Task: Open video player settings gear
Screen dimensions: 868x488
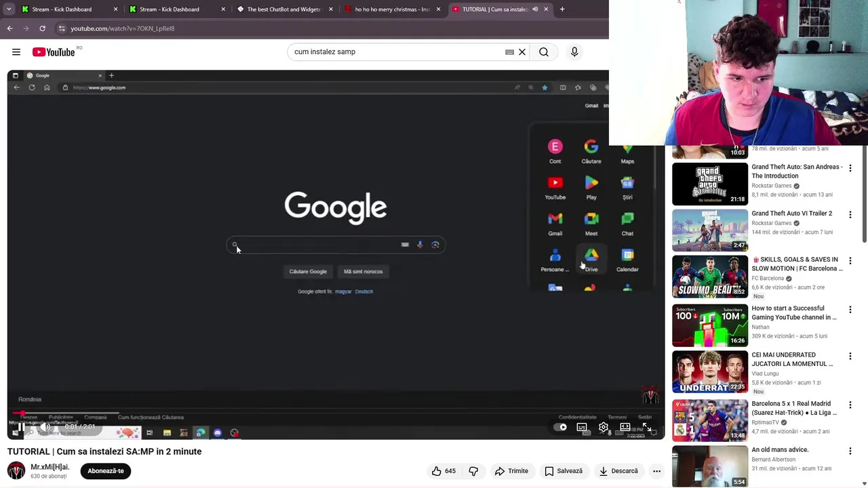Action: pos(604,427)
